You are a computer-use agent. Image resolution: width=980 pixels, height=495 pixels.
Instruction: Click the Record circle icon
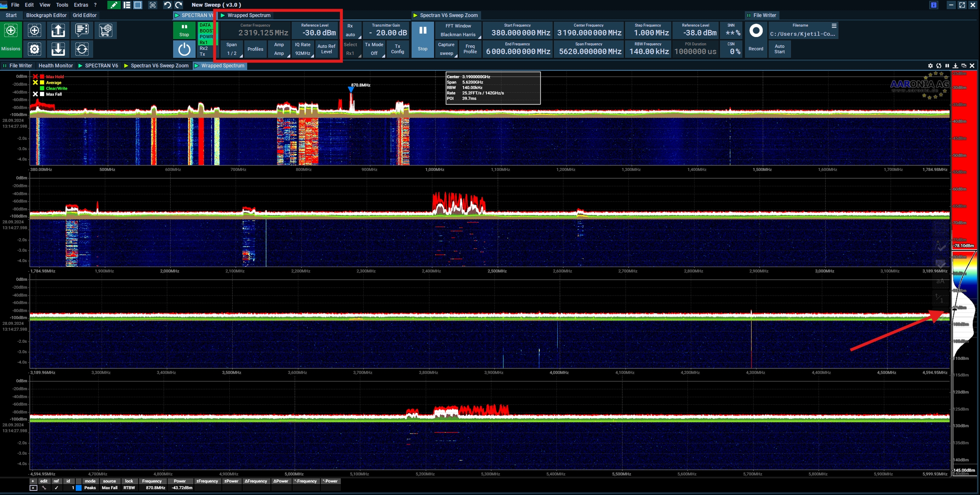click(755, 31)
